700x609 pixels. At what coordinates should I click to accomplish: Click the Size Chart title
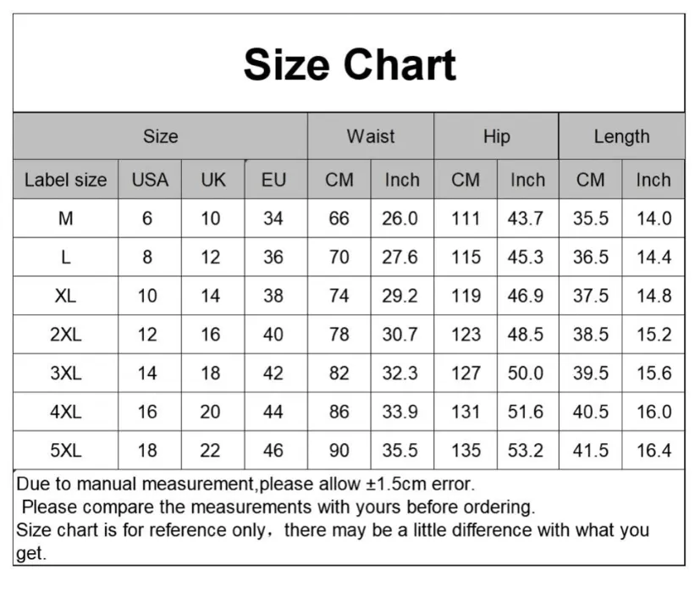pyautogui.click(x=350, y=64)
